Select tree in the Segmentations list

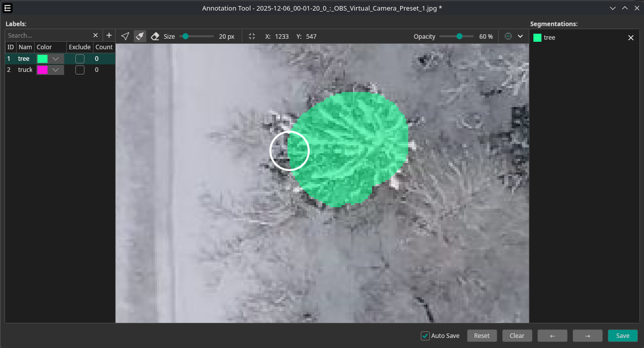pyautogui.click(x=549, y=38)
